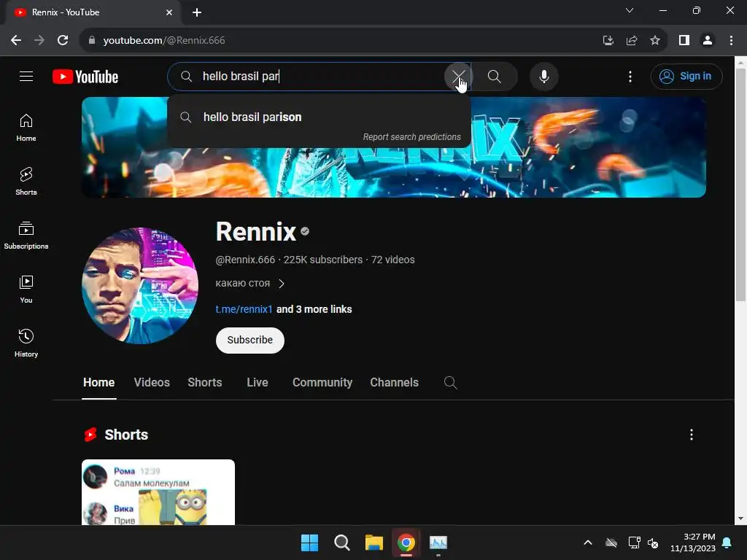This screenshot has height=560, width=747.
Task: Reload the page
Action: pyautogui.click(x=63, y=41)
